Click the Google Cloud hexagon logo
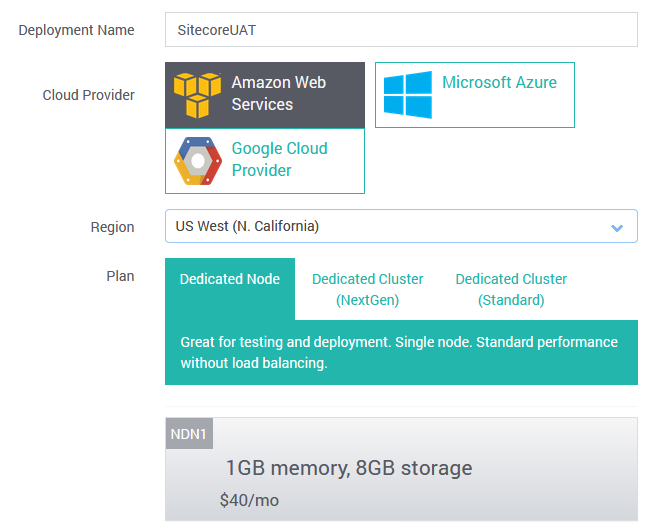 [198, 161]
